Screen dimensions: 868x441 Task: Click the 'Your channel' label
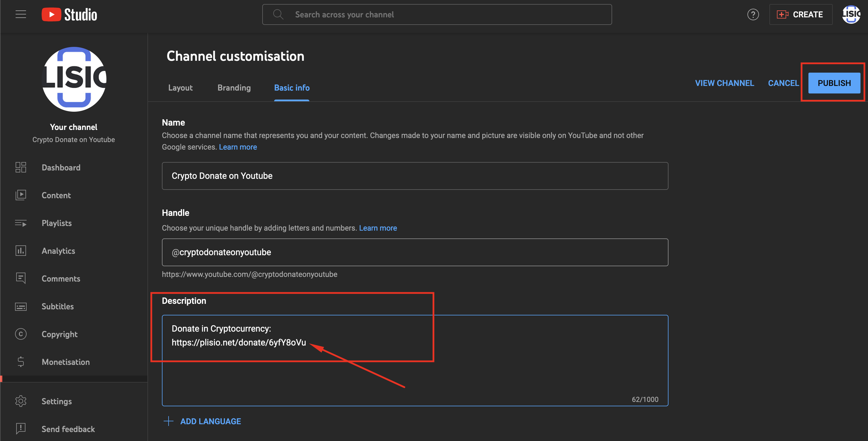(x=73, y=127)
